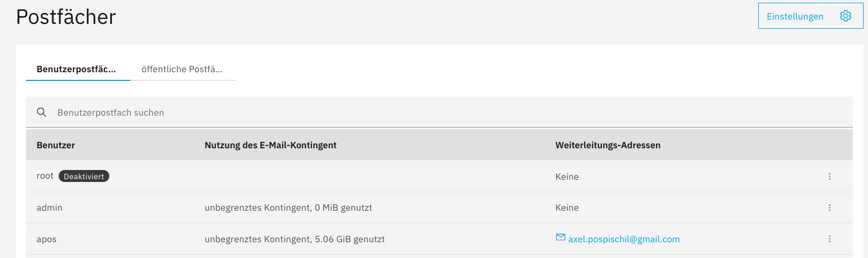Select the admin user name
Screen dimensions: 868x258
pos(49,207)
